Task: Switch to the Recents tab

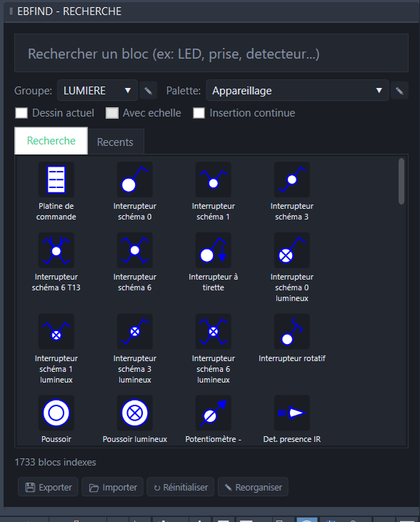Action: (115, 142)
